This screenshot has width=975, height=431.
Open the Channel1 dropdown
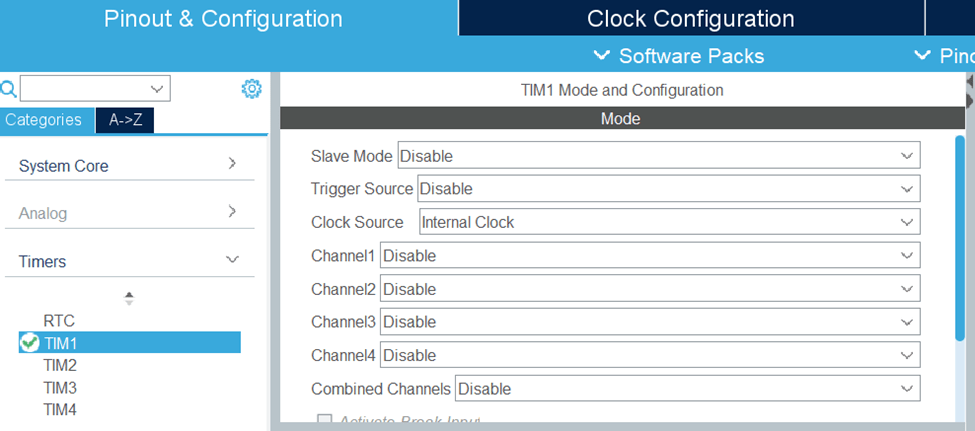(x=649, y=255)
